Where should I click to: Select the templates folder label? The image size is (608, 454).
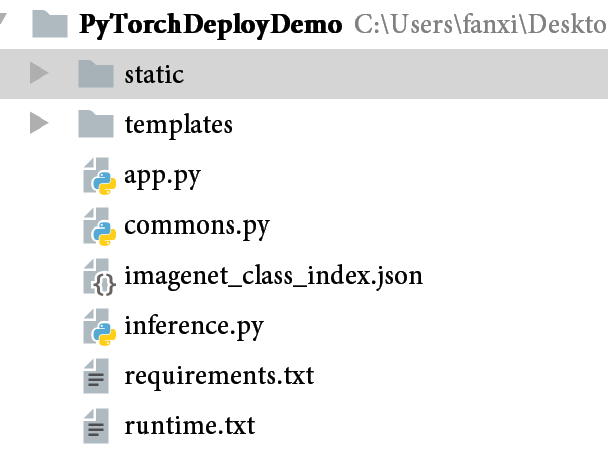point(178,125)
